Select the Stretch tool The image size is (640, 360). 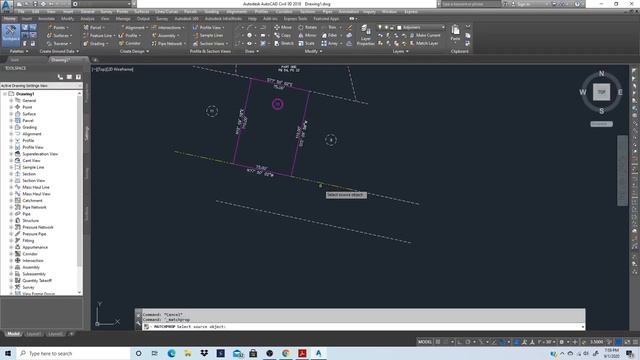coord(284,43)
